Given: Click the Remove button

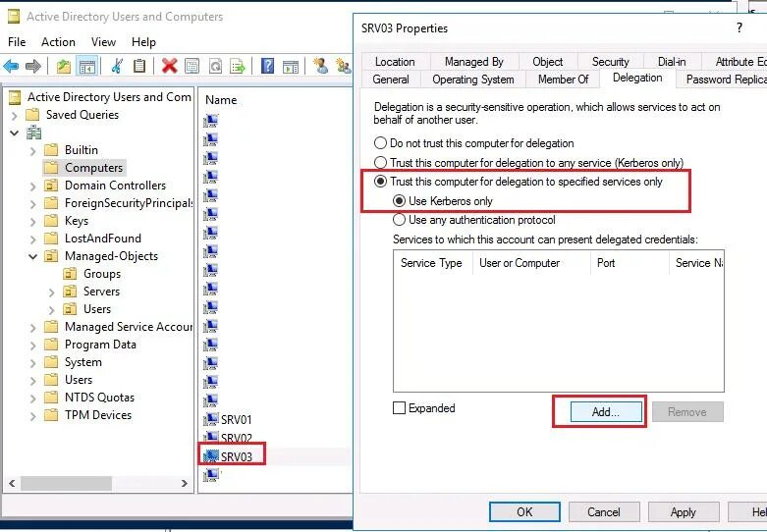Looking at the screenshot, I should [687, 411].
